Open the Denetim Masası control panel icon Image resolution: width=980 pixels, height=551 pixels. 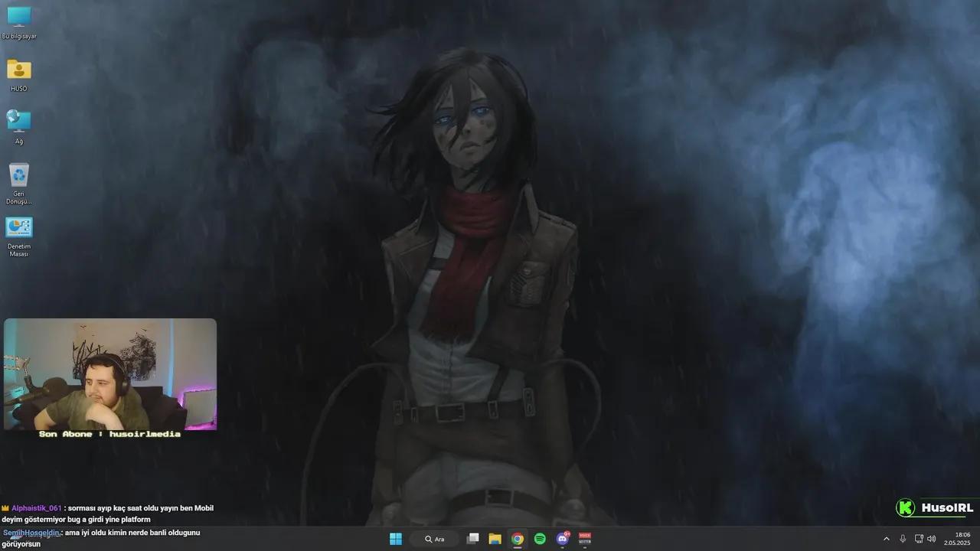click(x=18, y=236)
